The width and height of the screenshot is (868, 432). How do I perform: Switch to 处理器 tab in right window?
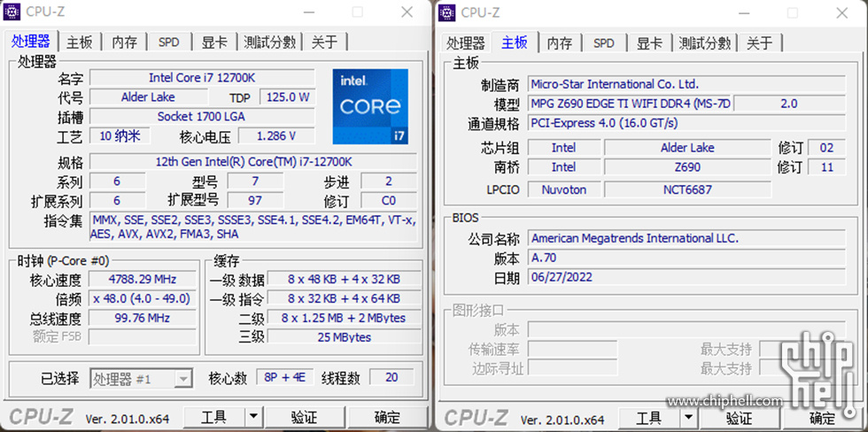pos(466,42)
